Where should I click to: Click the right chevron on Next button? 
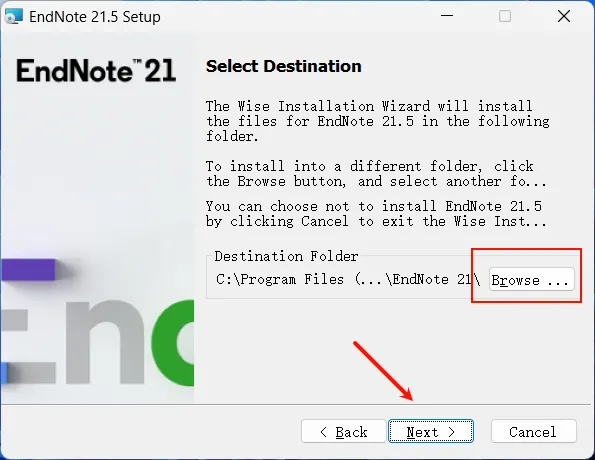[451, 432]
